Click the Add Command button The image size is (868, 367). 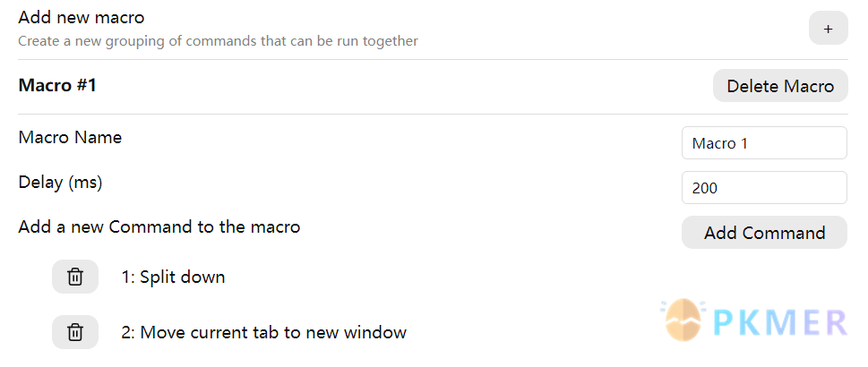coord(764,233)
